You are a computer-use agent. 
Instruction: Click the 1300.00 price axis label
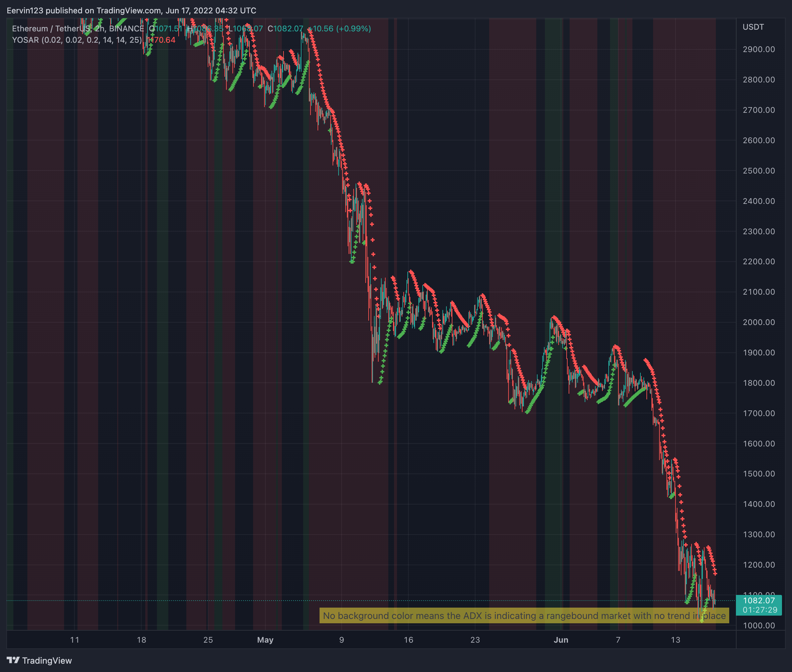pos(759,535)
